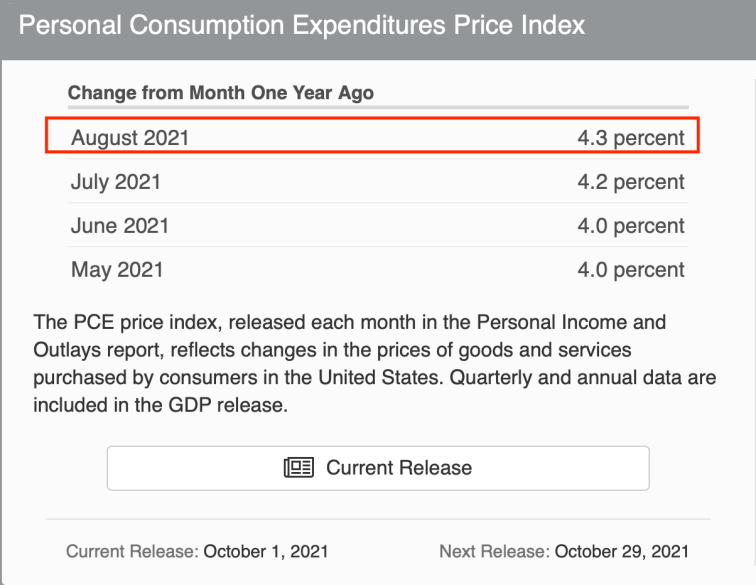756x585 pixels.
Task: Click the newspaper icon on the release button
Action: [x=300, y=468]
